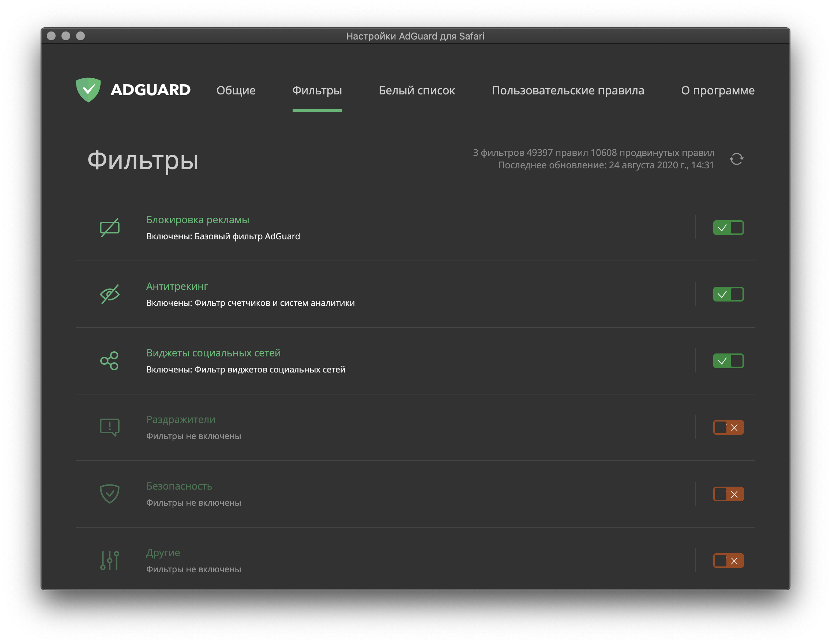The image size is (831, 644).
Task: Open the О программе tab
Action: (718, 91)
